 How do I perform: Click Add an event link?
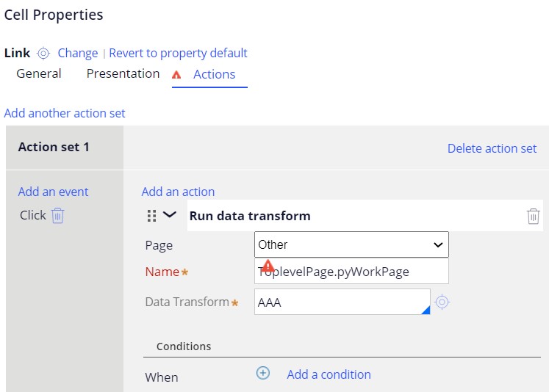53,192
